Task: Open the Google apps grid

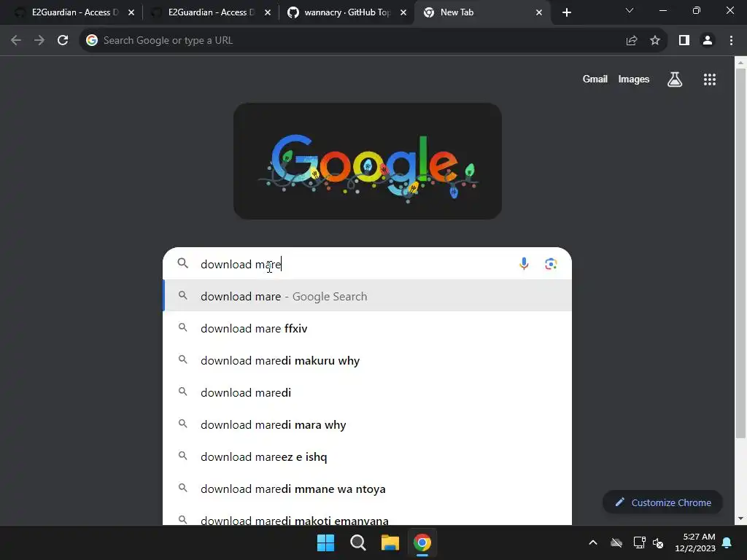Action: click(710, 79)
